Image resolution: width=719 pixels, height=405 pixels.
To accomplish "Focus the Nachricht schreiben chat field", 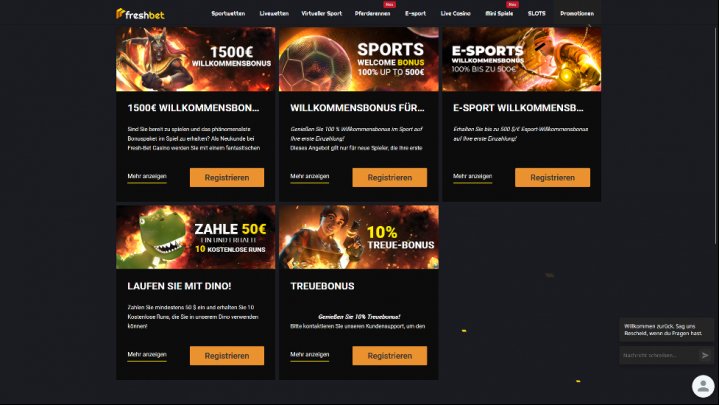I will (658, 355).
